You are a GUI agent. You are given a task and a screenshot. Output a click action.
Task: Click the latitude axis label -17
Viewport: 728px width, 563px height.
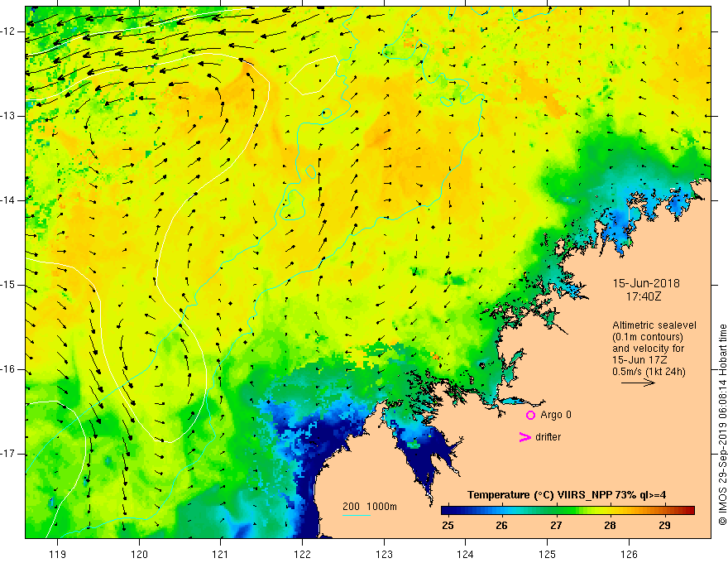[x=8, y=454]
